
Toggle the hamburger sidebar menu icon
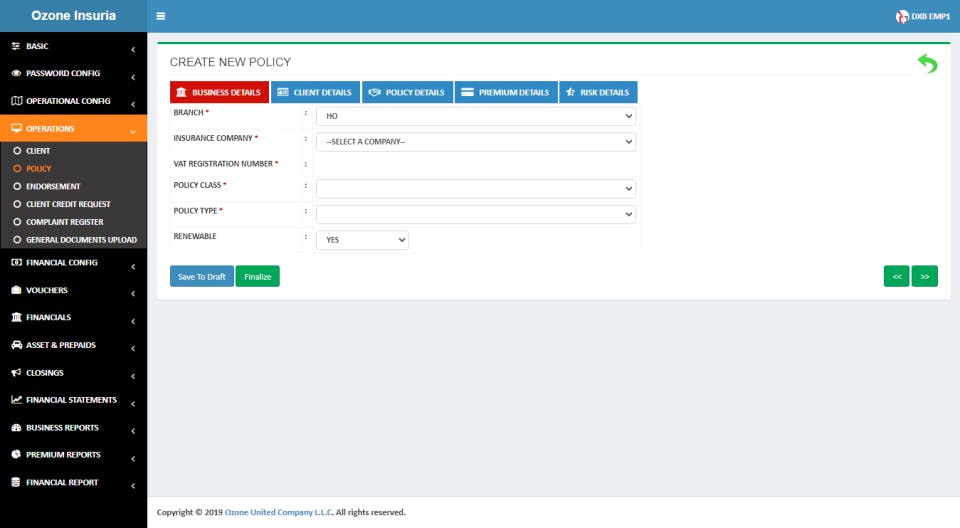(x=160, y=16)
